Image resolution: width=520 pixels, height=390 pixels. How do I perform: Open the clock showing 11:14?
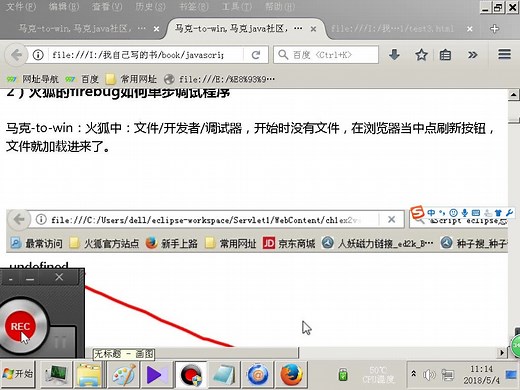coord(482,374)
